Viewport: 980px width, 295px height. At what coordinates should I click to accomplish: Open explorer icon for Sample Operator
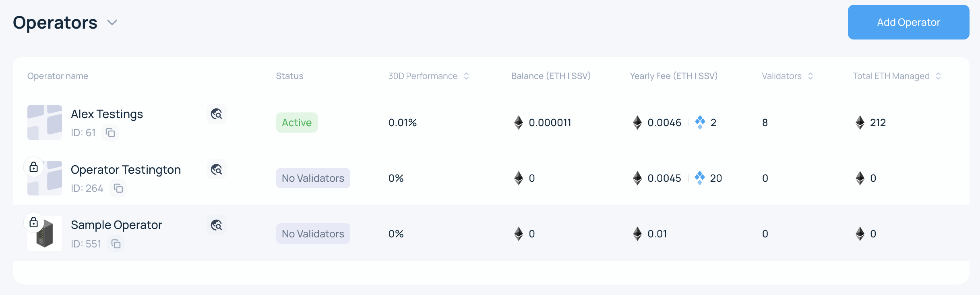pos(217,225)
